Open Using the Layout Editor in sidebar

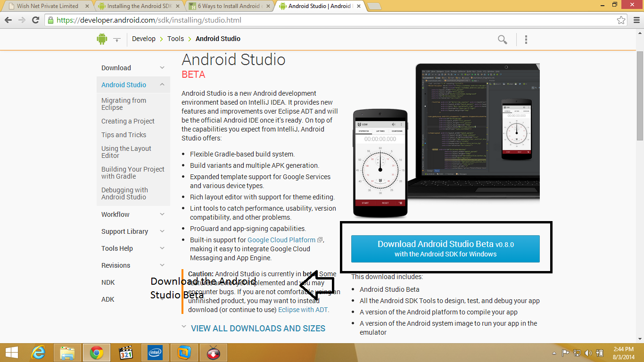(x=126, y=152)
